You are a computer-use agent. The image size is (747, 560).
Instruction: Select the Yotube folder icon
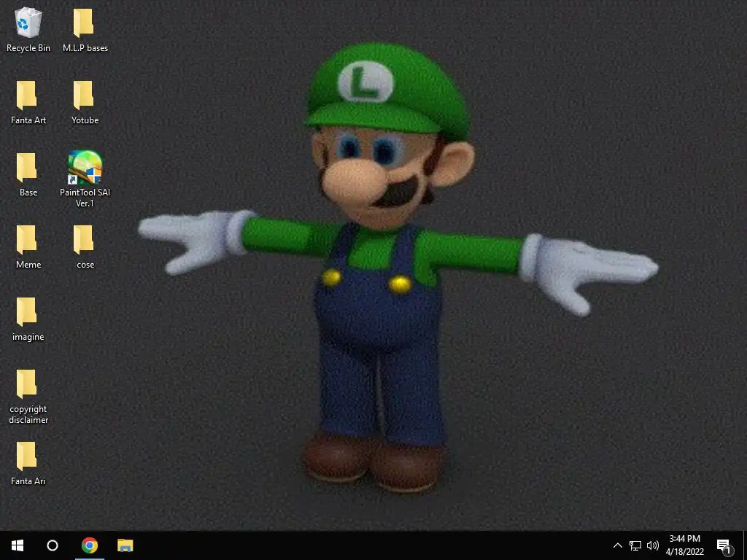pyautogui.click(x=83, y=96)
